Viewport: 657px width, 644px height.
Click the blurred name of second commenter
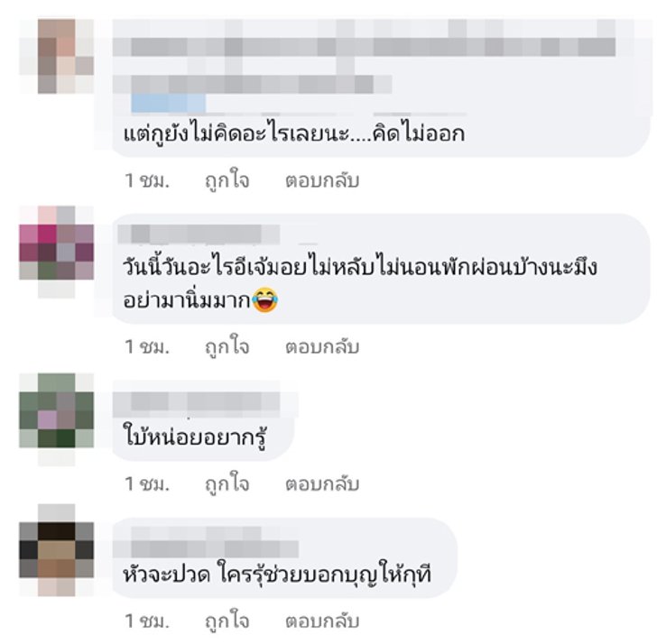click(199, 235)
